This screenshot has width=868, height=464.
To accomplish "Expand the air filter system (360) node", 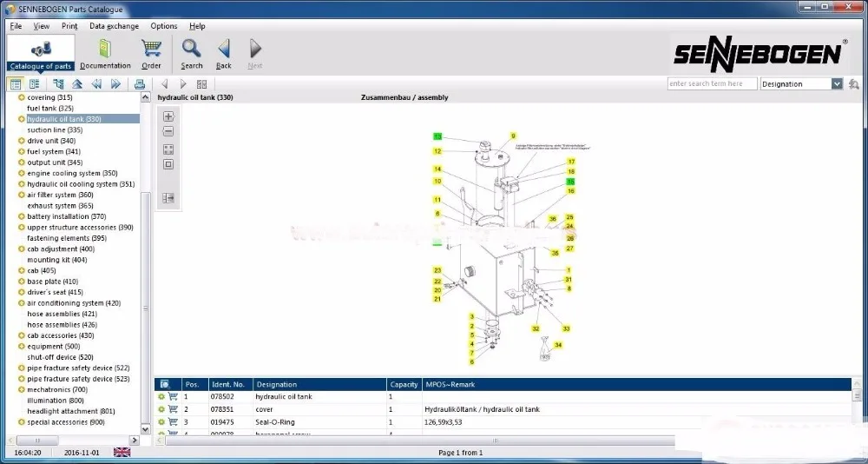I will [22, 195].
